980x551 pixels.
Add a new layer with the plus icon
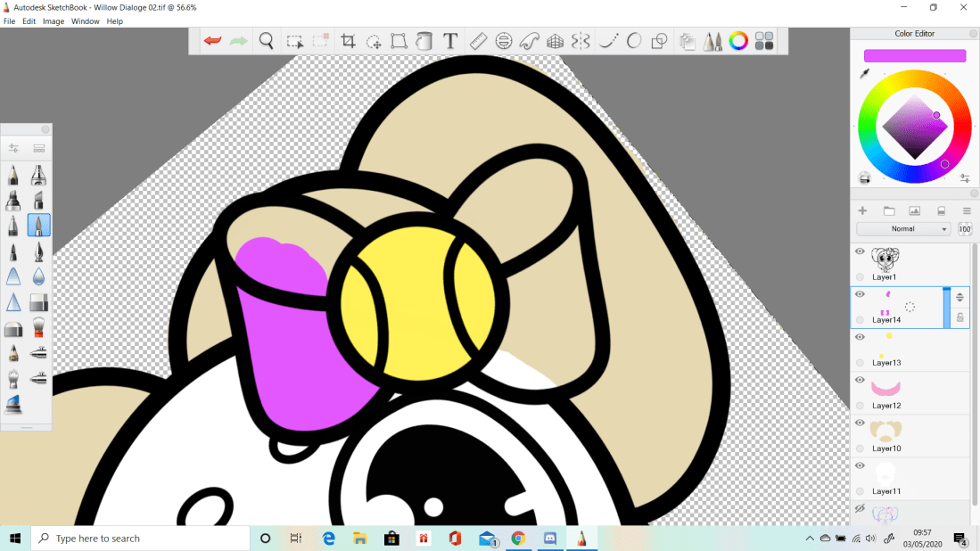pos(862,210)
